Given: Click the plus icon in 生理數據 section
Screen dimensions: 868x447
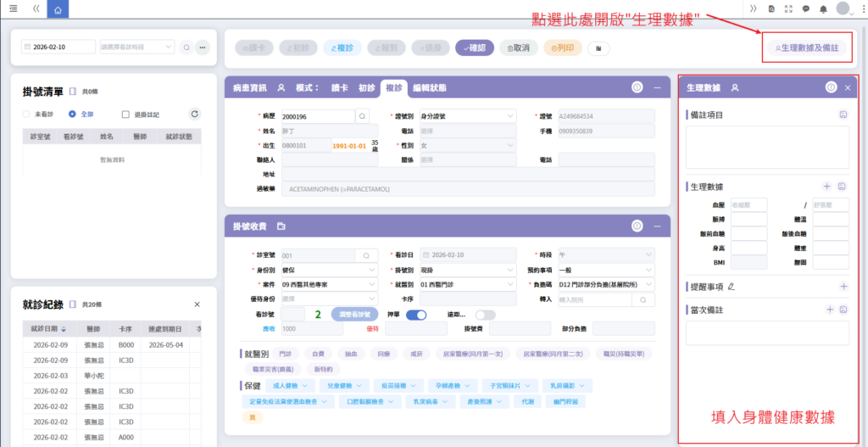Looking at the screenshot, I should pyautogui.click(x=827, y=186).
